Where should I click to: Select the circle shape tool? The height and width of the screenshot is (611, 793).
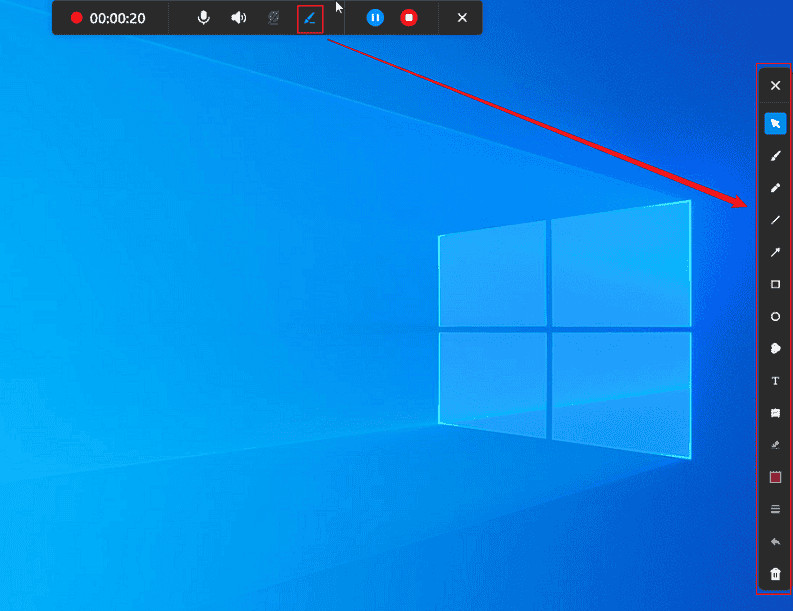tap(775, 316)
